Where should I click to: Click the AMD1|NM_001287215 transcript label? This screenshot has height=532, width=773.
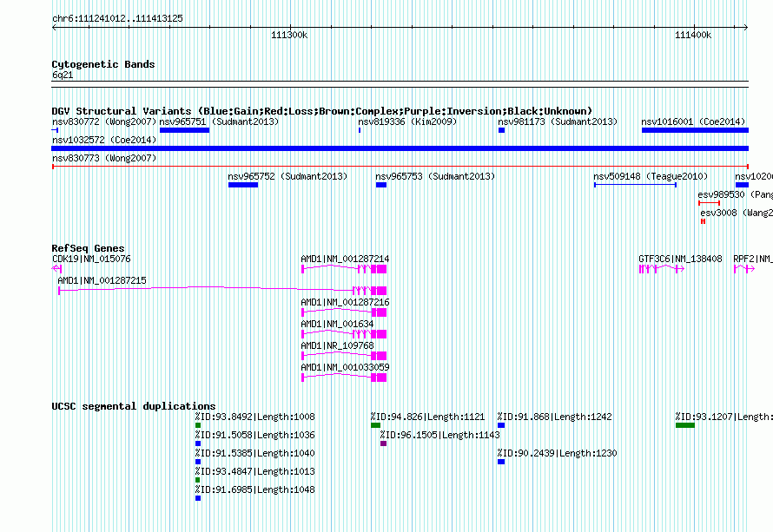(102, 280)
